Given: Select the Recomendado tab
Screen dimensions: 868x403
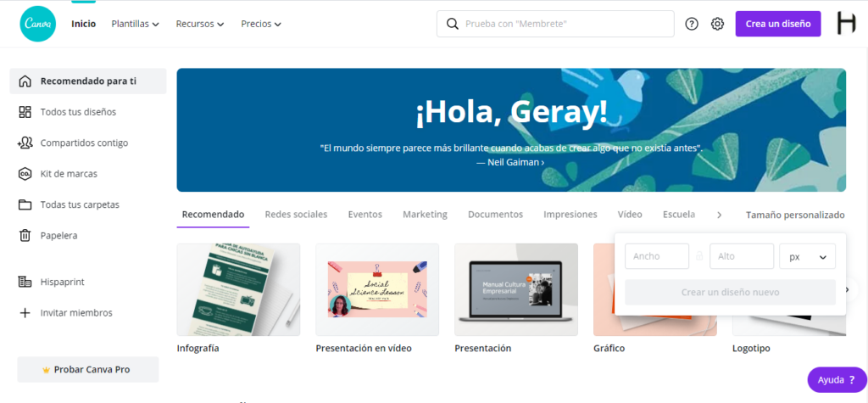Looking at the screenshot, I should (x=213, y=215).
